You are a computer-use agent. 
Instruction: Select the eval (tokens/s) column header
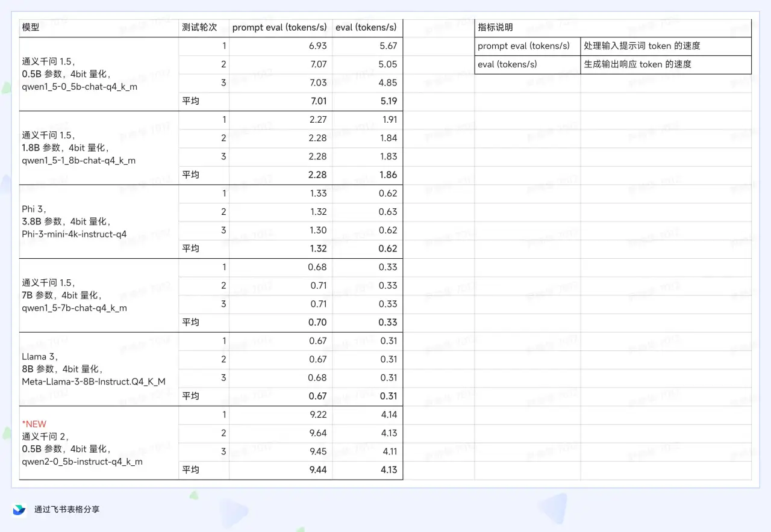click(x=367, y=28)
